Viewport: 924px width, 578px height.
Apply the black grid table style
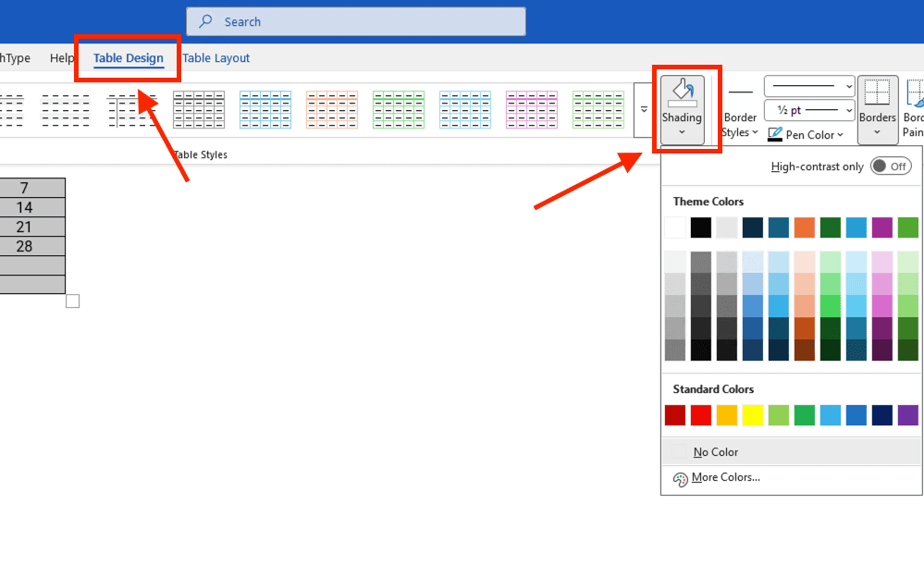pos(199,110)
